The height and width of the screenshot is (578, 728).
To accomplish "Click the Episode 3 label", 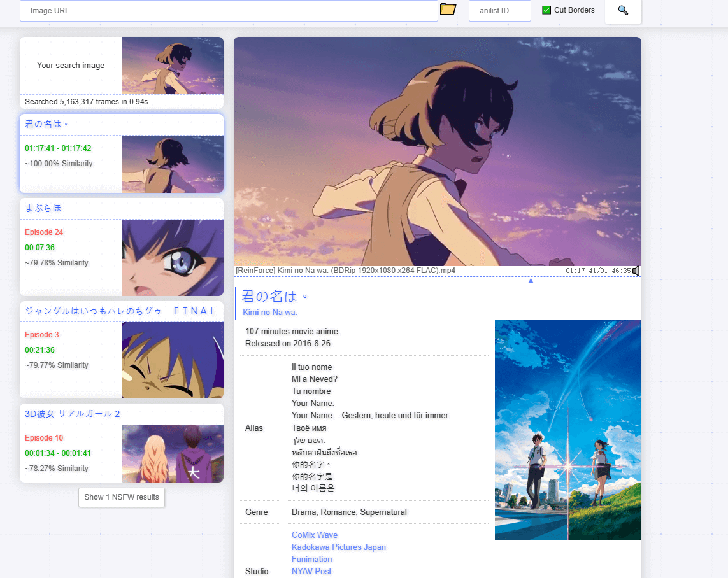I will (42, 335).
